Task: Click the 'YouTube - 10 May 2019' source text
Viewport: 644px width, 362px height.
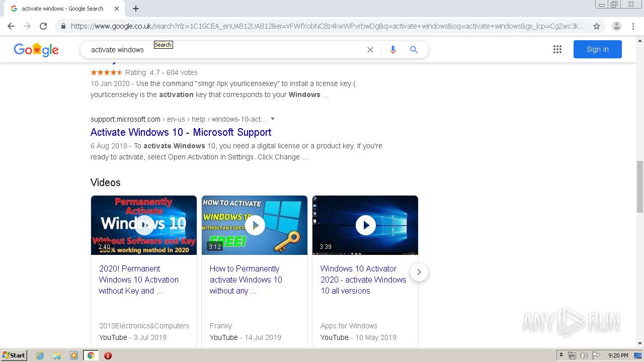Action: tap(358, 337)
